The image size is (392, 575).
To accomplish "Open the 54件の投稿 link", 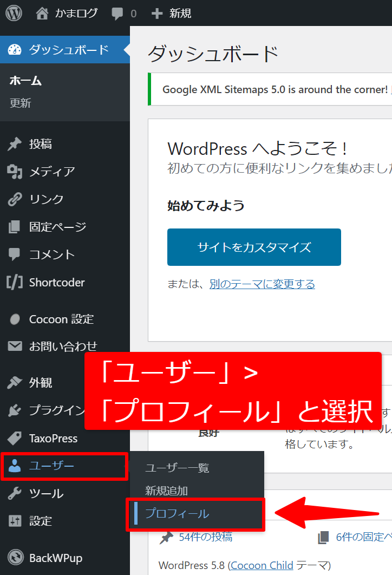I will [205, 537].
